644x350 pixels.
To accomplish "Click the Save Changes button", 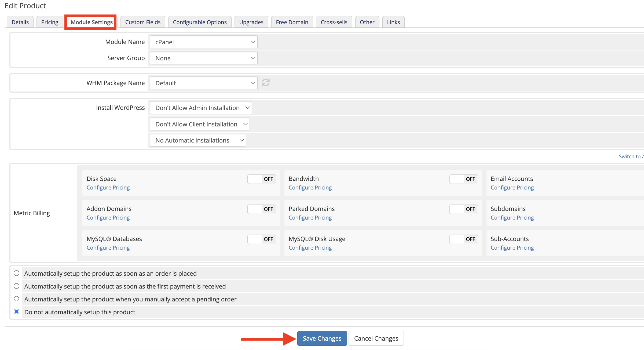I will [322, 338].
